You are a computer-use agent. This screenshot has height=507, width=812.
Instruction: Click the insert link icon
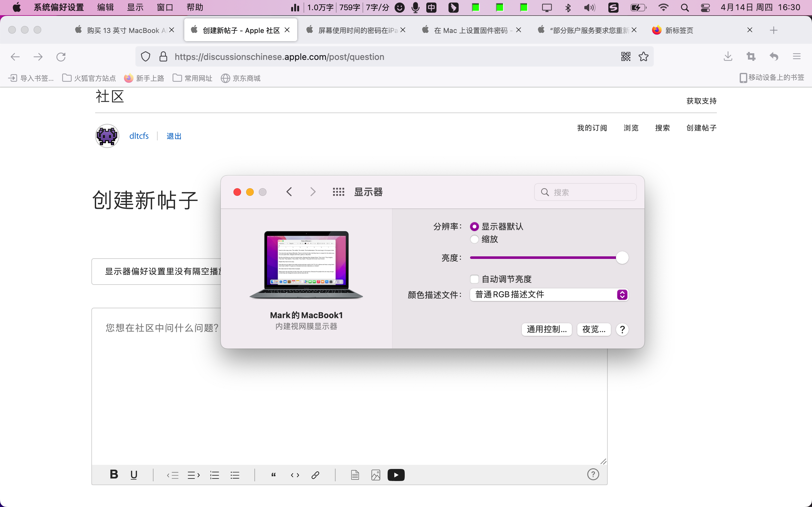pyautogui.click(x=315, y=475)
